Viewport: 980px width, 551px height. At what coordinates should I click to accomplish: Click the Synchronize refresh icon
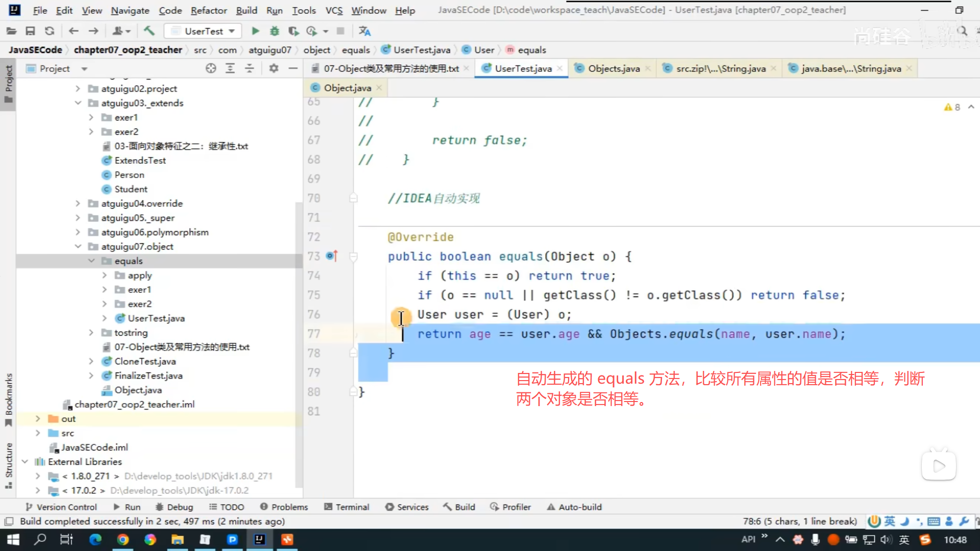click(50, 31)
